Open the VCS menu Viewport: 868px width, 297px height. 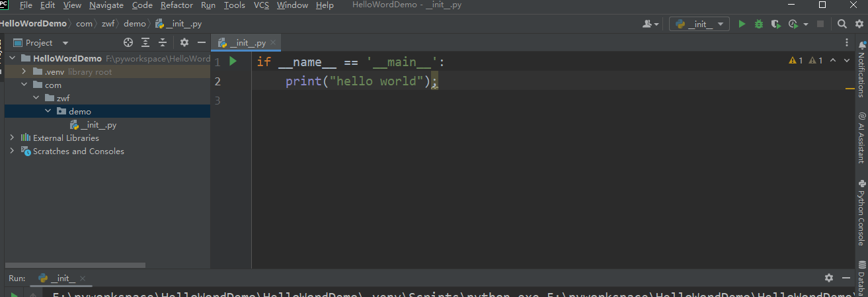(x=261, y=5)
